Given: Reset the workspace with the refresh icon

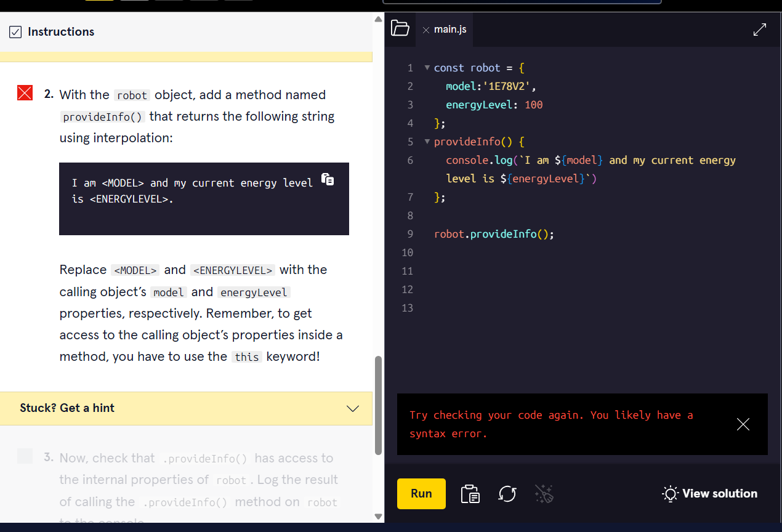Looking at the screenshot, I should click(x=507, y=494).
